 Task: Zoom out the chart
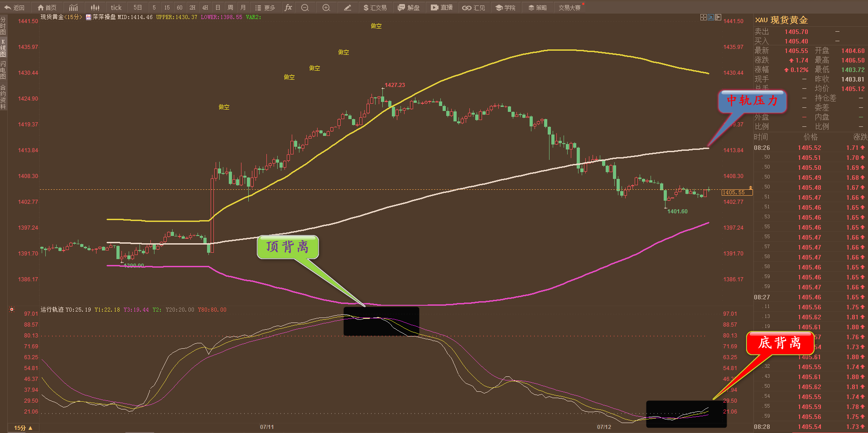click(305, 7)
